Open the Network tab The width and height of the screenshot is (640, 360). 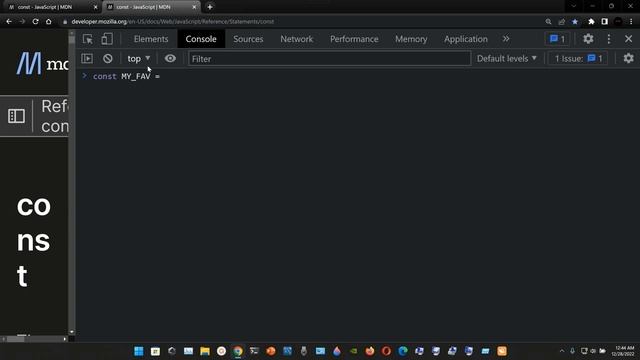pyautogui.click(x=297, y=39)
